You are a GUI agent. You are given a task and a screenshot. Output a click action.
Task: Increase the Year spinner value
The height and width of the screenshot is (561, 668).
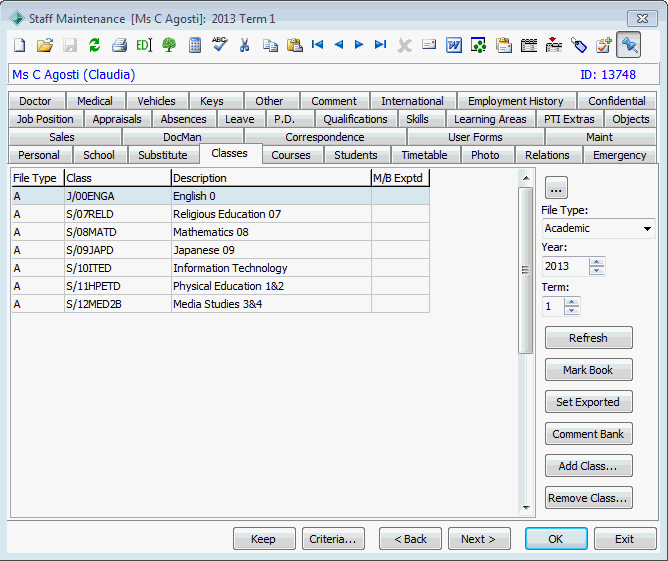[596, 262]
